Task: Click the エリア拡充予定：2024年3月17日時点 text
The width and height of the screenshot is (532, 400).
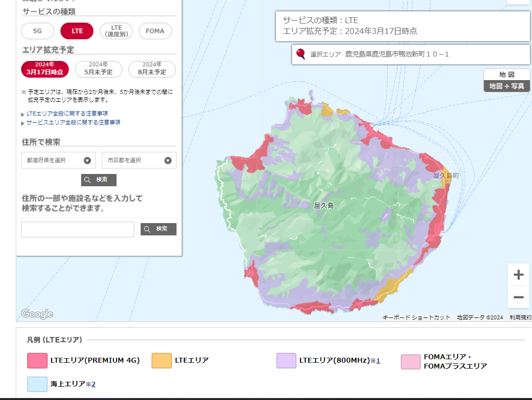Action: (x=350, y=31)
